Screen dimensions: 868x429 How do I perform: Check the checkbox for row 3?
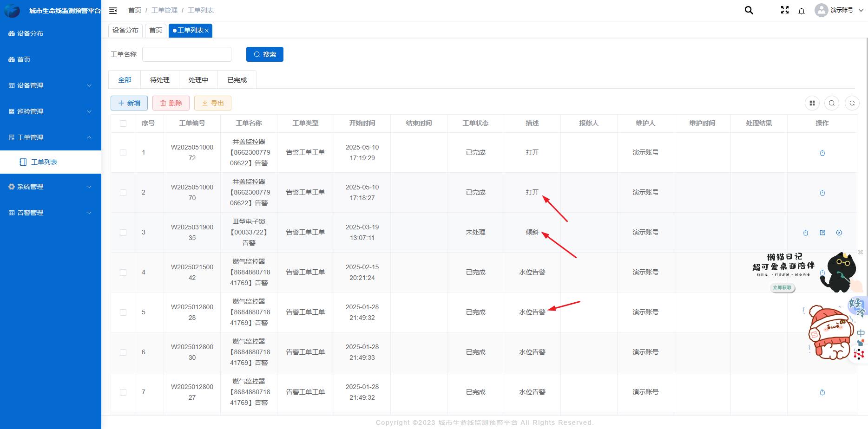click(x=123, y=233)
